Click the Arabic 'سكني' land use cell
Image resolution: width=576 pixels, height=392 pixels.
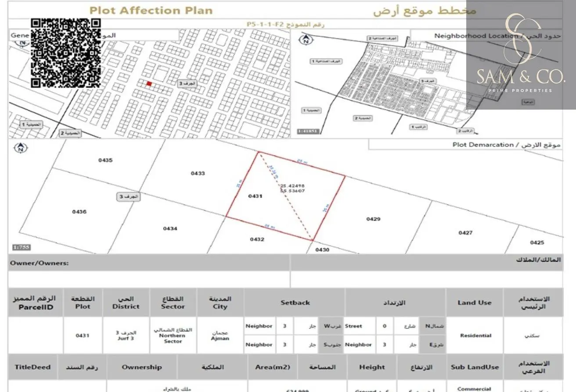pyautogui.click(x=534, y=335)
